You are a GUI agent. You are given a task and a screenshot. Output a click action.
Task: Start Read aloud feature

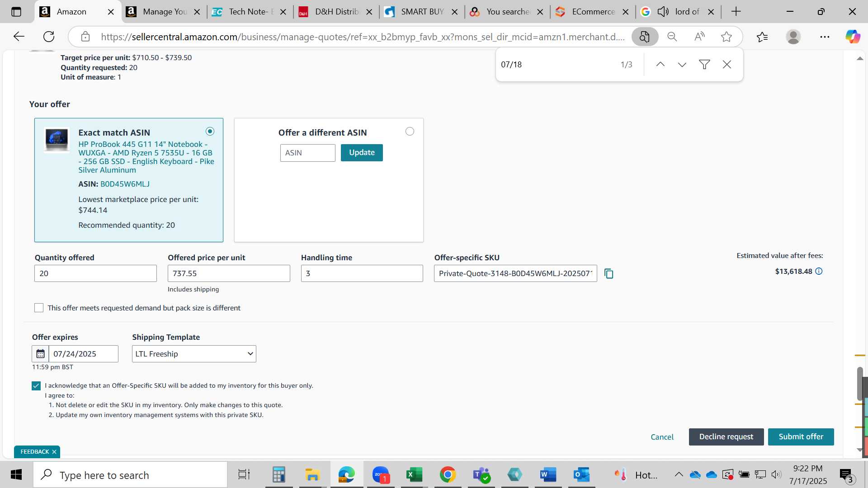pos(699,37)
